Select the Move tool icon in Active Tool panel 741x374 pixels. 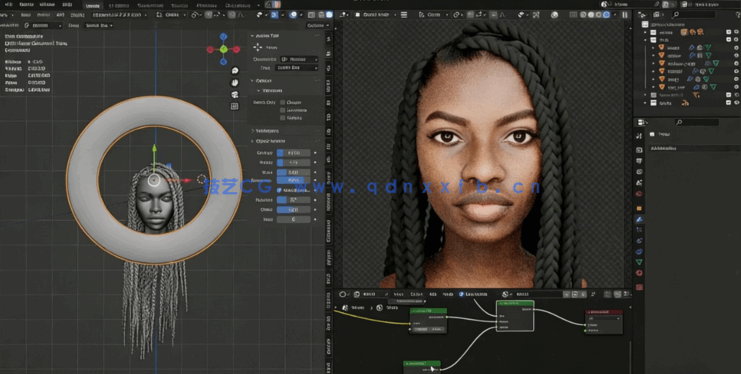[x=258, y=47]
